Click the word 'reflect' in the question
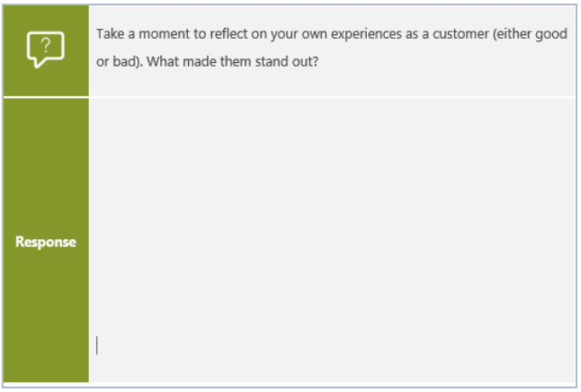Viewport: 581px width, 392px height. click(228, 34)
